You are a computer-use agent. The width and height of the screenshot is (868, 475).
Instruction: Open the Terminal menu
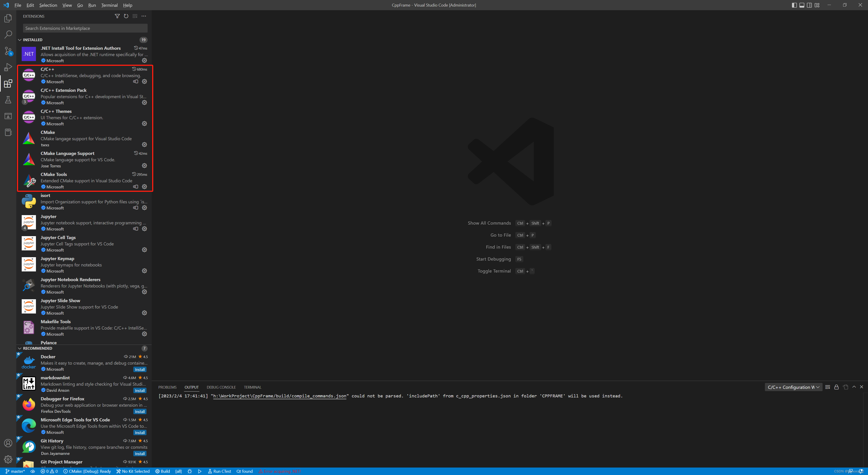point(109,5)
